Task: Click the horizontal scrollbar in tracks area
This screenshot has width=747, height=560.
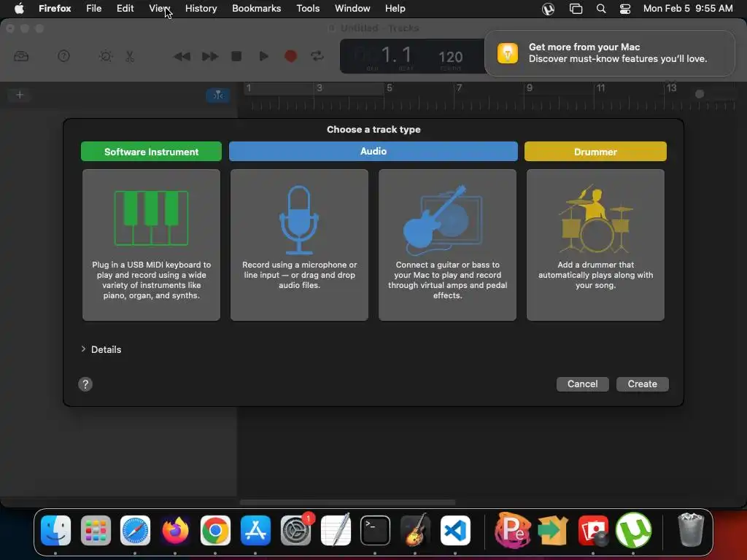Action: (x=347, y=502)
